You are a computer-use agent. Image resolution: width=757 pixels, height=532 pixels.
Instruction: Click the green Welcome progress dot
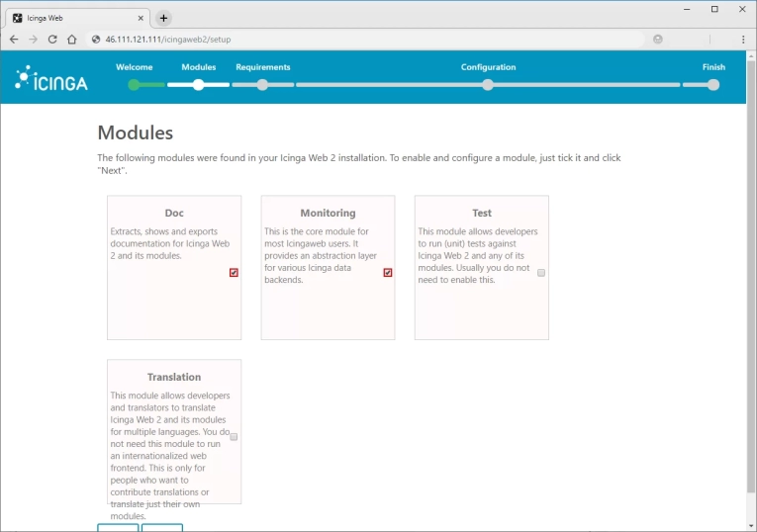[x=134, y=85]
